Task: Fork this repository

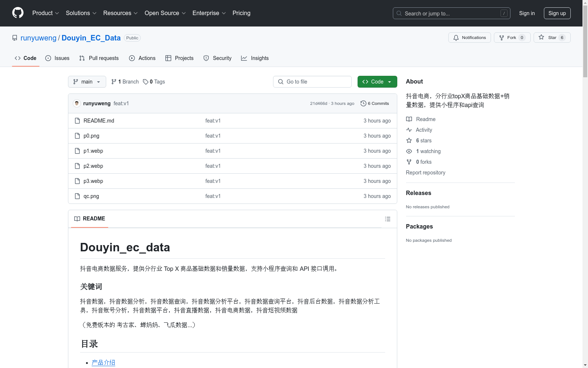Action: coord(512,38)
